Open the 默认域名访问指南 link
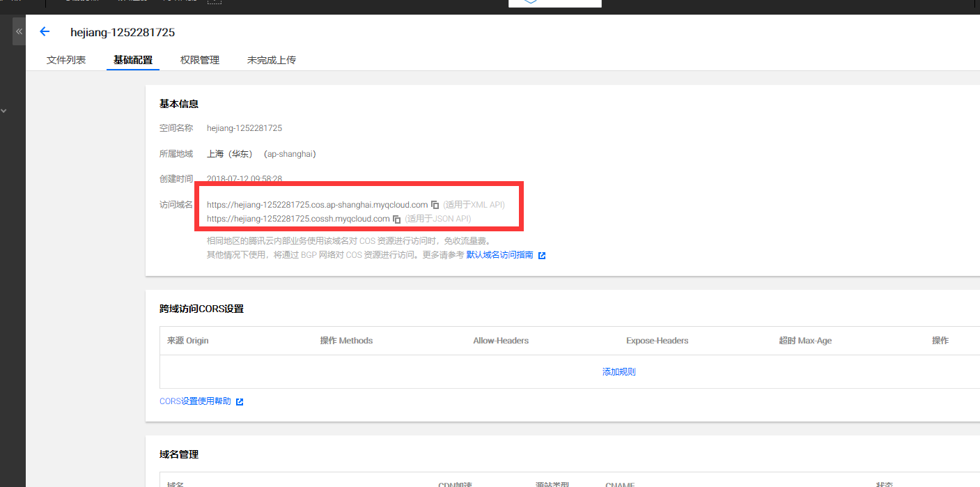The height and width of the screenshot is (487, 980). pyautogui.click(x=499, y=255)
